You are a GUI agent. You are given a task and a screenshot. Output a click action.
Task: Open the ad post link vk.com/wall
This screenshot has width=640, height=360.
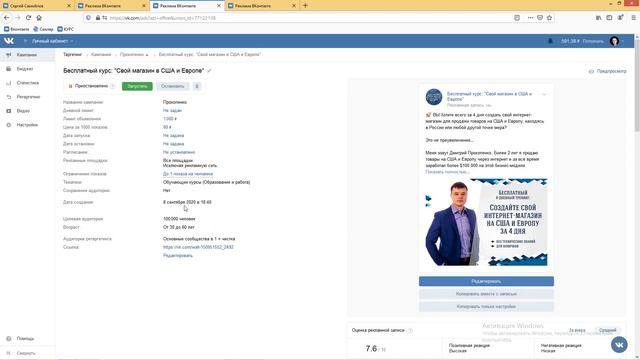coord(198,247)
